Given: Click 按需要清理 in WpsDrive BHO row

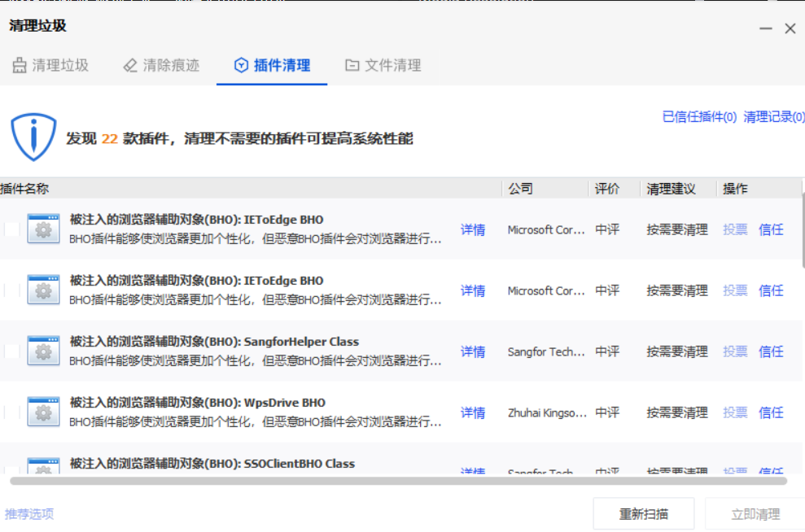Looking at the screenshot, I should click(x=677, y=412).
